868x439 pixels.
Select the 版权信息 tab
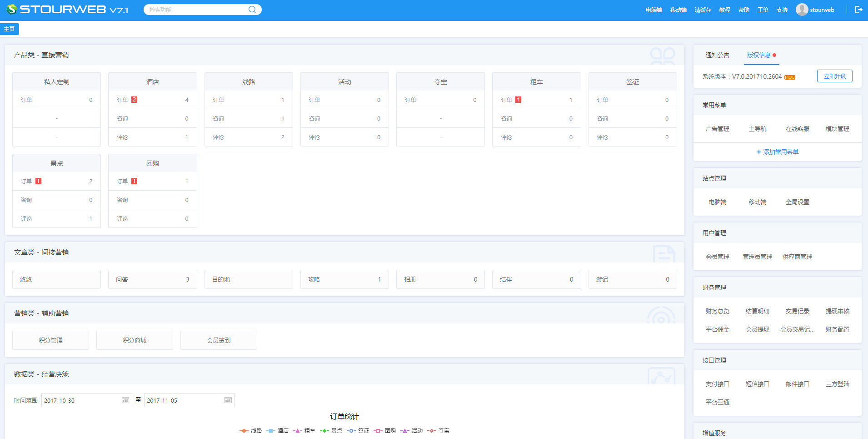[758, 55]
